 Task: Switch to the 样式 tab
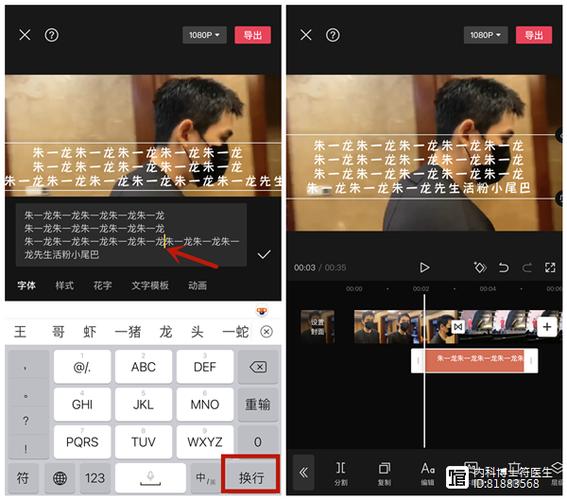click(65, 286)
